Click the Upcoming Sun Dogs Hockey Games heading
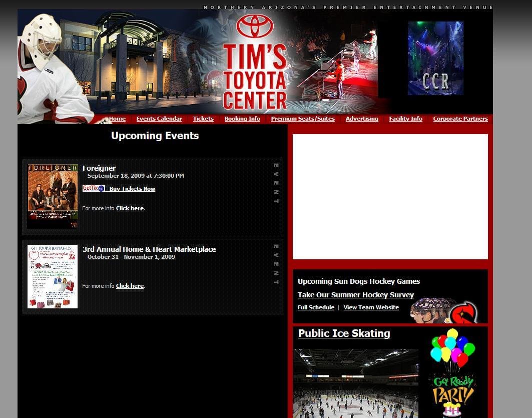The image size is (532, 418). pyautogui.click(x=359, y=281)
